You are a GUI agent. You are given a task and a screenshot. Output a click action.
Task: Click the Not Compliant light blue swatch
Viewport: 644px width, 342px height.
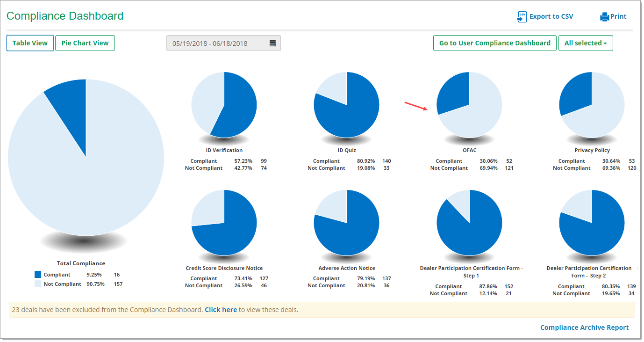pos(38,284)
